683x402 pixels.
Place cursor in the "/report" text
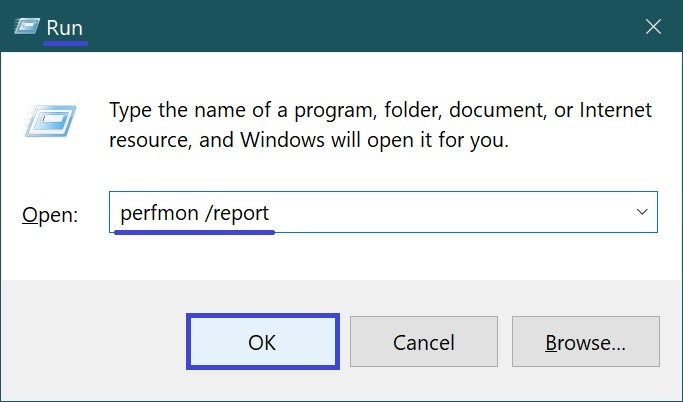pyautogui.click(x=237, y=213)
